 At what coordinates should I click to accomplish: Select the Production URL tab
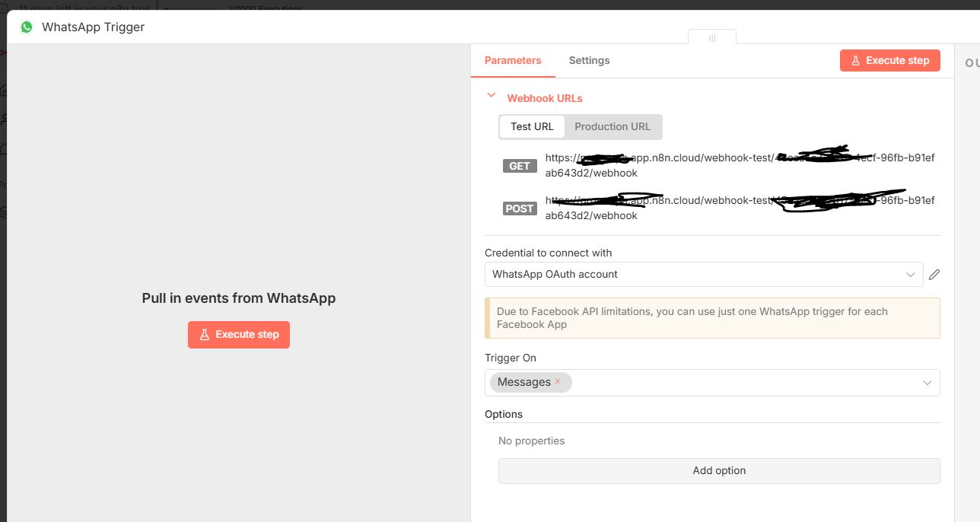tap(612, 126)
